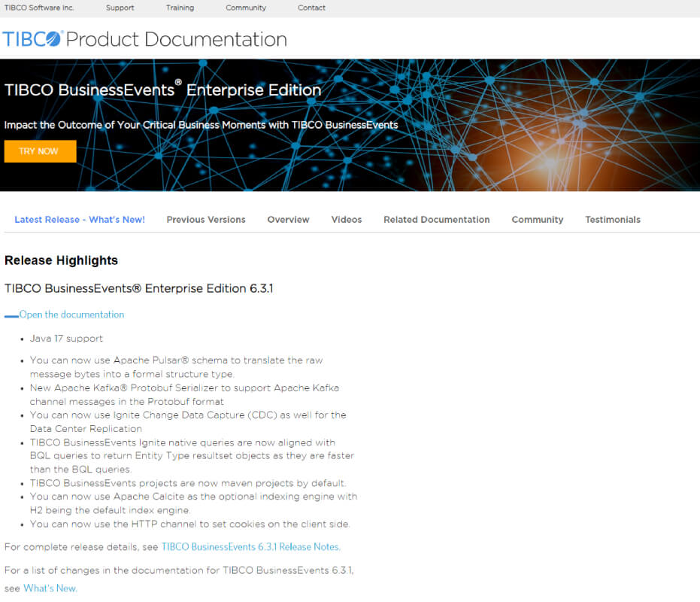The height and width of the screenshot is (602, 700).
Task: Go to Training in the top bar
Action: pyautogui.click(x=180, y=8)
